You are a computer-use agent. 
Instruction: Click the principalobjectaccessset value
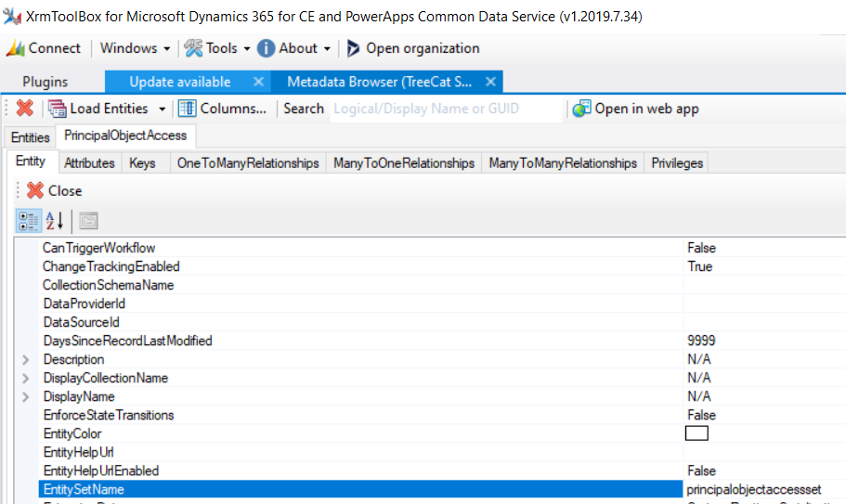[x=753, y=489]
